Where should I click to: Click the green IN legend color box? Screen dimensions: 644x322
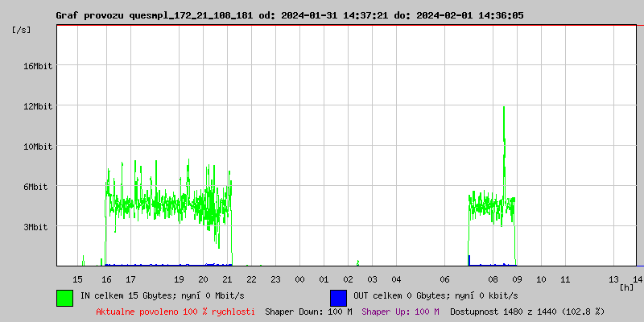point(64,297)
